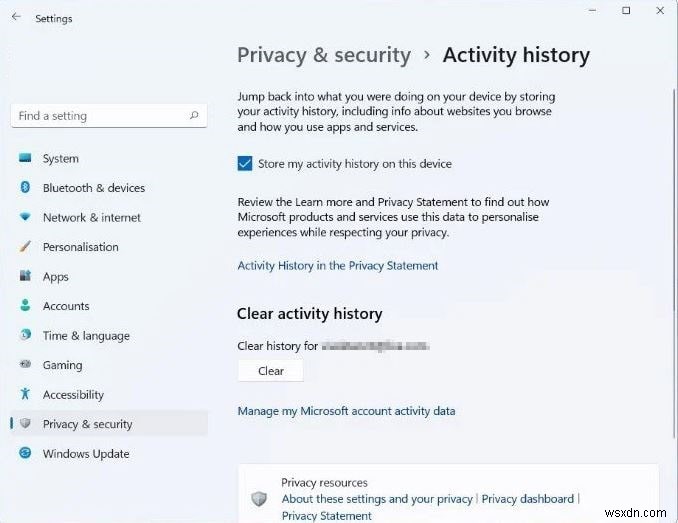Open the Privacy Statement link under resources
The image size is (678, 523).
coord(326,516)
